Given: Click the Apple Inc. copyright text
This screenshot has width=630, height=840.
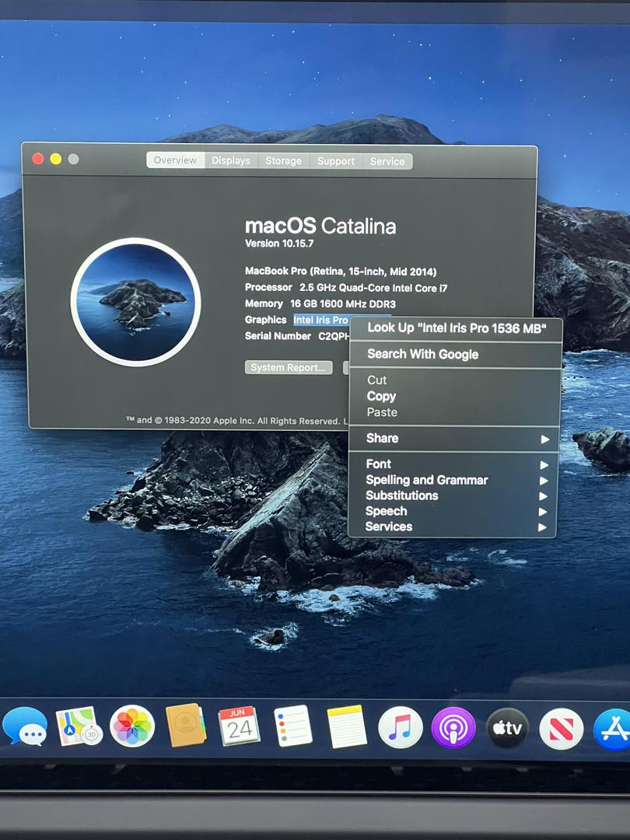Looking at the screenshot, I should 236,421.
